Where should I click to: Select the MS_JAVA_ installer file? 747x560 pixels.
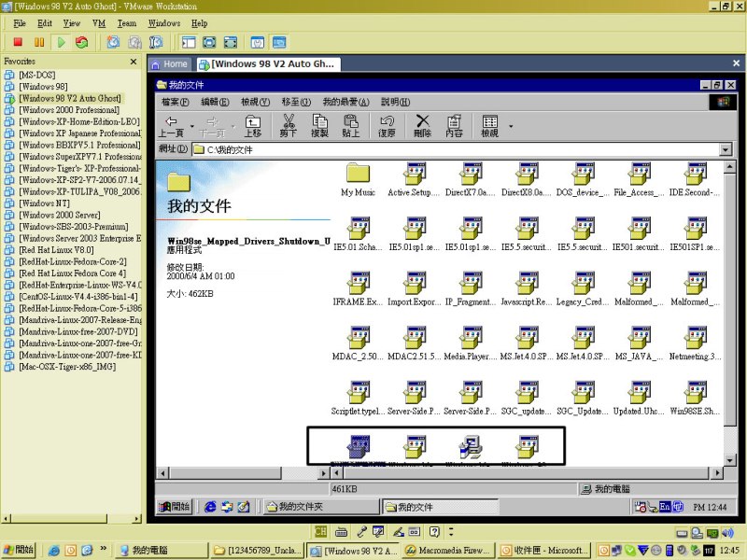pos(639,343)
